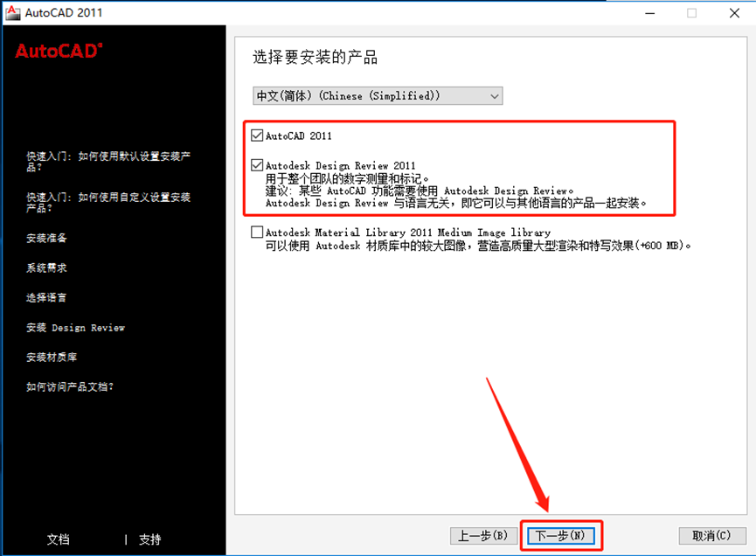The height and width of the screenshot is (556, 756).
Task: Enable Autodesk Material Library 2011 Medium Image library
Action: pos(258,232)
